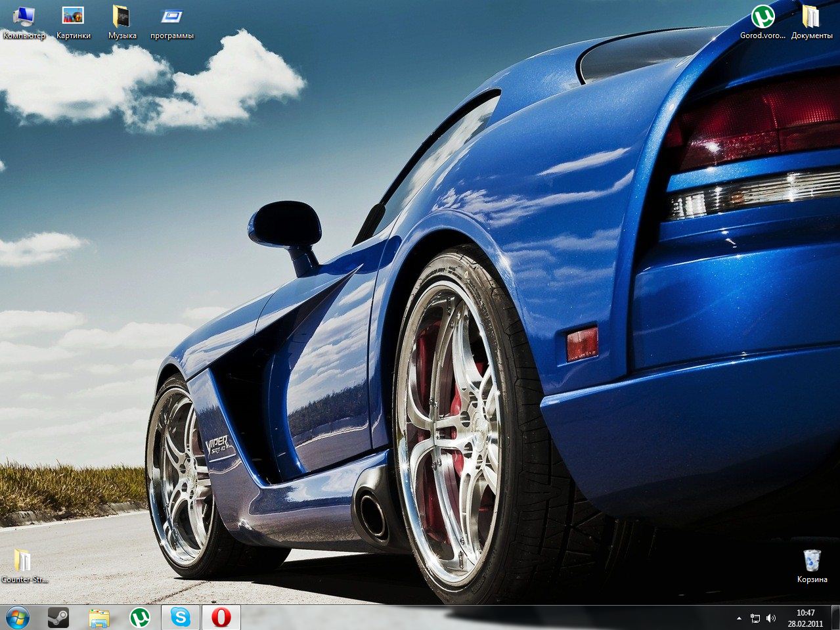Image resolution: width=840 pixels, height=630 pixels.
Task: Switch to Skype on the taskbar
Action: pos(181,618)
